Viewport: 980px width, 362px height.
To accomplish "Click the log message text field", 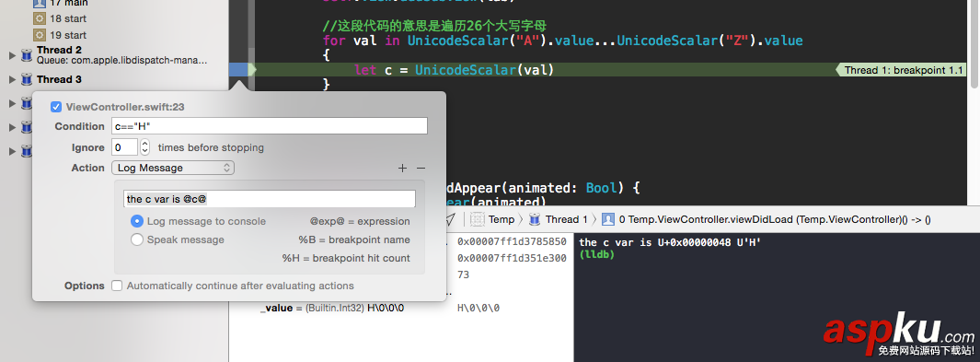I will [270, 199].
